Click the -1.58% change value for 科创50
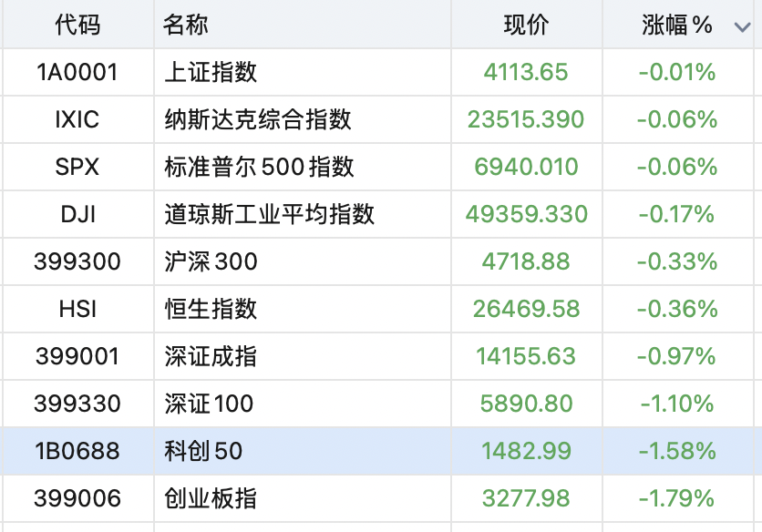Image resolution: width=762 pixels, height=532 pixels. tap(678, 451)
